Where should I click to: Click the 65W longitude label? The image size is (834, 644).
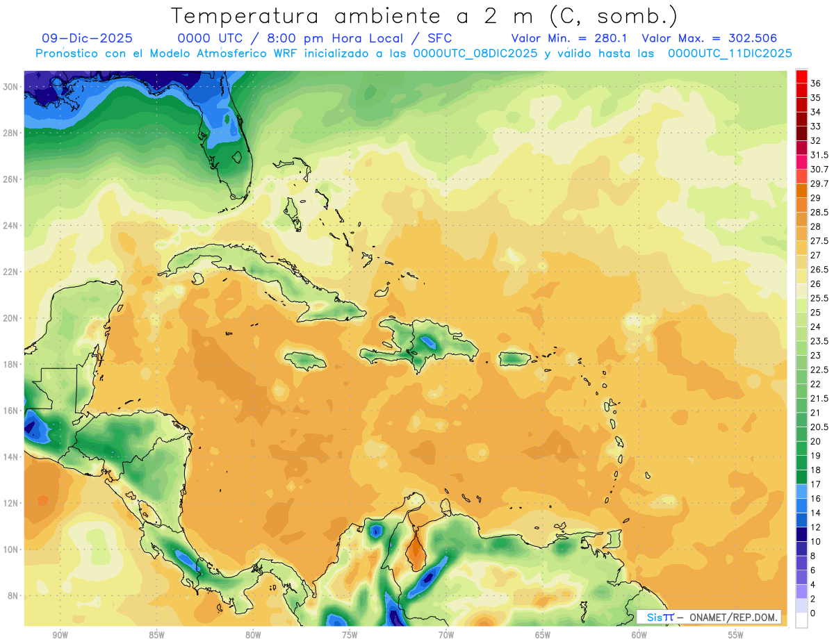click(x=543, y=635)
